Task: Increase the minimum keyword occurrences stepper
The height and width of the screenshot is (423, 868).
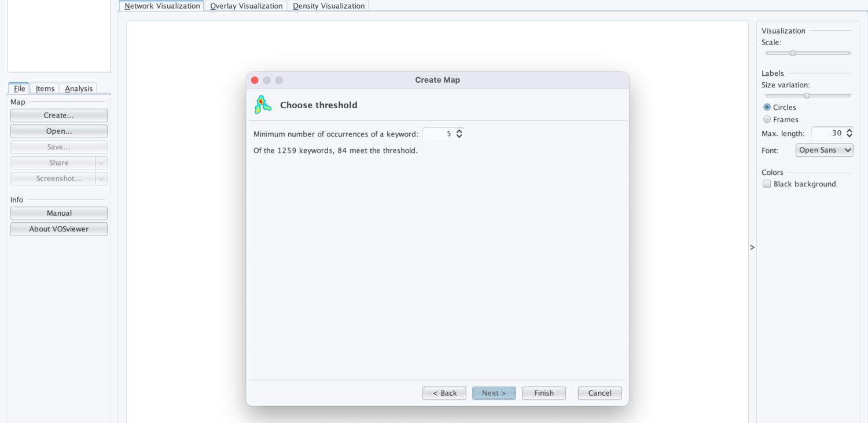Action: tap(459, 131)
